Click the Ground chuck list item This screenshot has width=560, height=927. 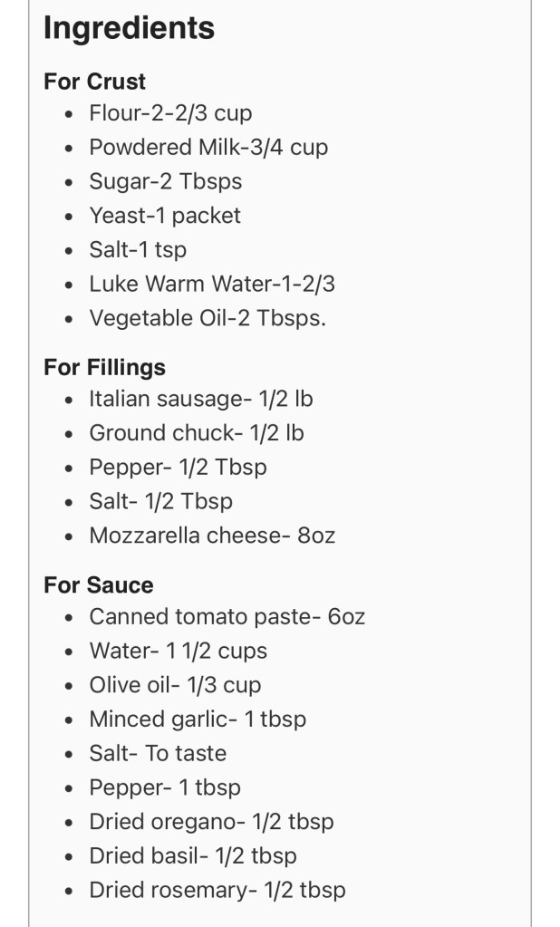(196, 433)
